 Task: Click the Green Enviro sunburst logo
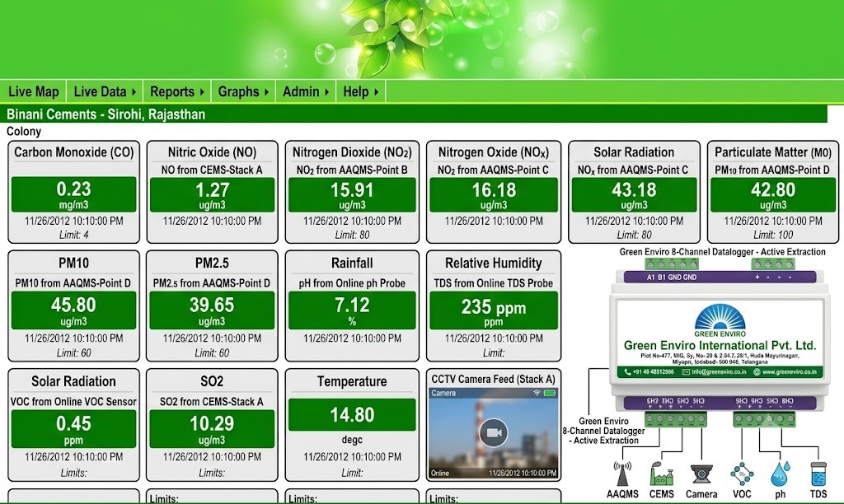(720, 316)
